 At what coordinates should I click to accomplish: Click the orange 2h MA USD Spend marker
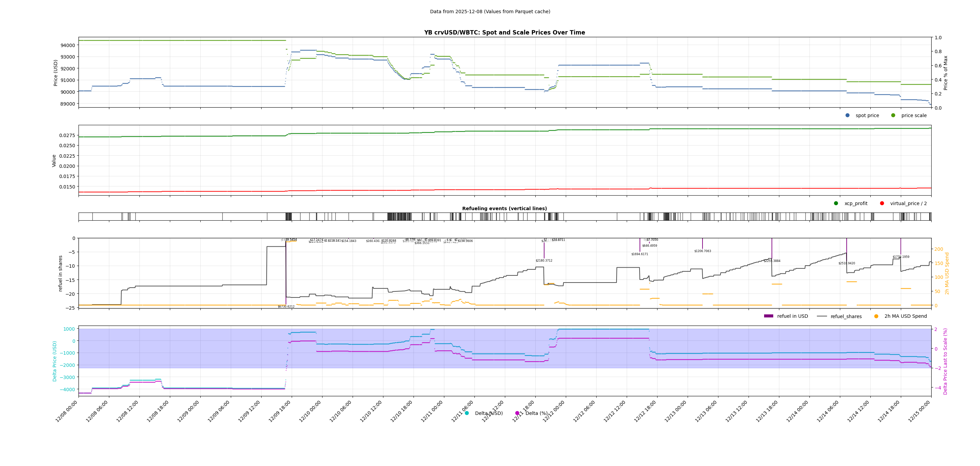(876, 316)
